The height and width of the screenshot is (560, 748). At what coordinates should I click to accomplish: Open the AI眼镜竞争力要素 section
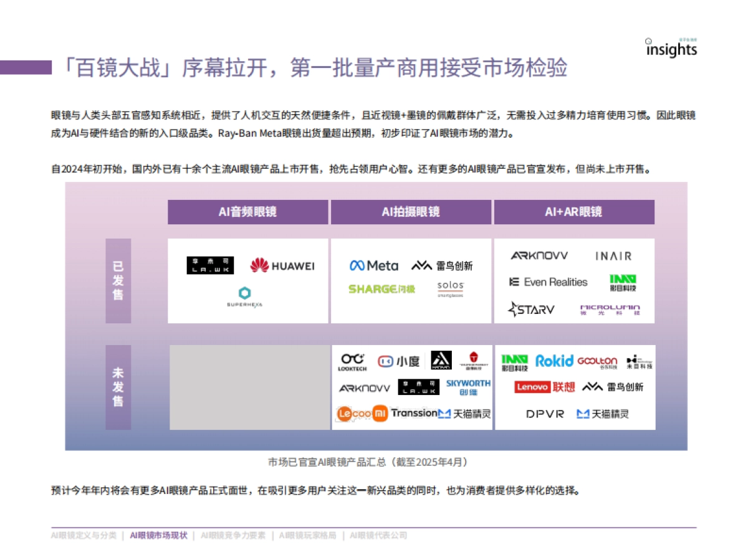pyautogui.click(x=234, y=534)
